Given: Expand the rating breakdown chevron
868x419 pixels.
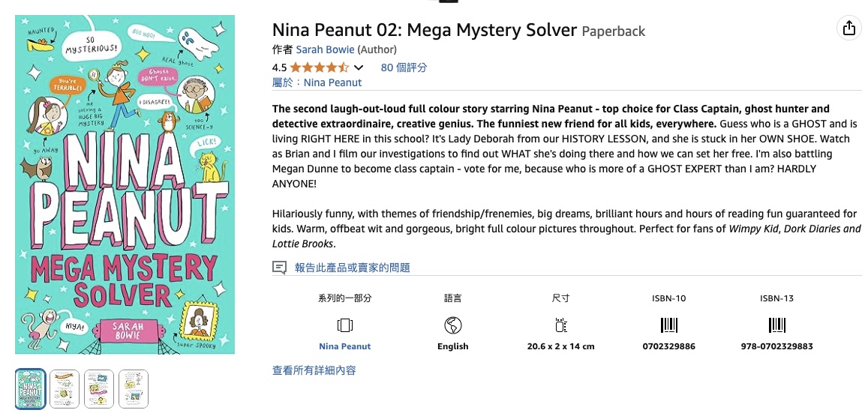Looking at the screenshot, I should tap(359, 68).
